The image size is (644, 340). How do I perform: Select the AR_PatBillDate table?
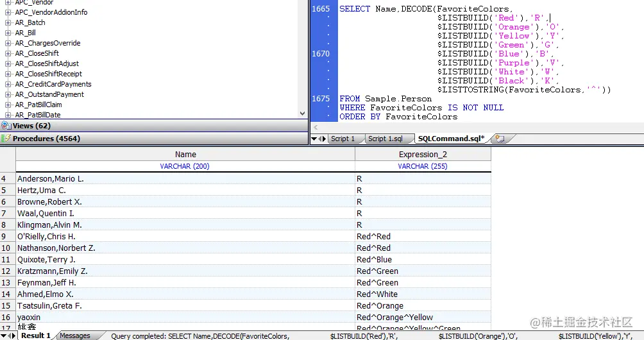coord(38,115)
